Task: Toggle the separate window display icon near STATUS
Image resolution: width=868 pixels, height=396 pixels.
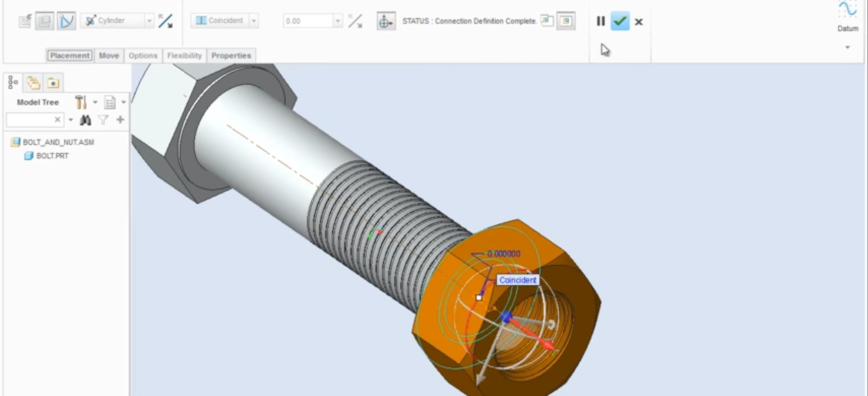Action: click(546, 21)
